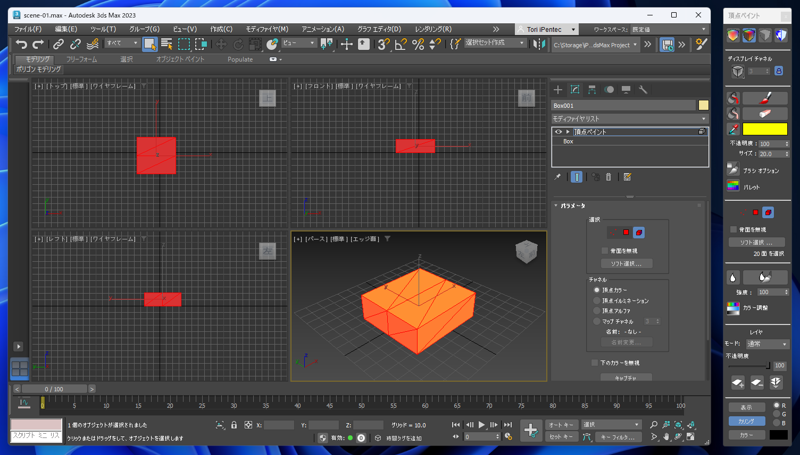Open the Motion command panel tab
Screen dimensions: 800x455
609,90
